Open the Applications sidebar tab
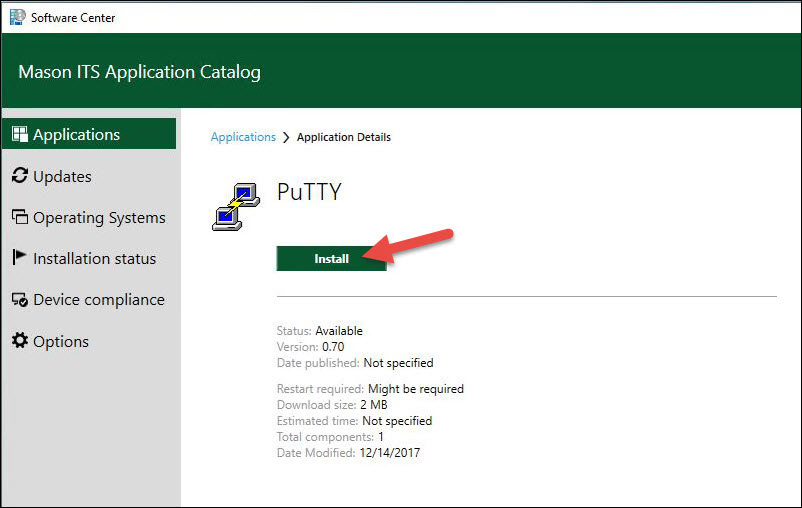 pyautogui.click(x=76, y=135)
